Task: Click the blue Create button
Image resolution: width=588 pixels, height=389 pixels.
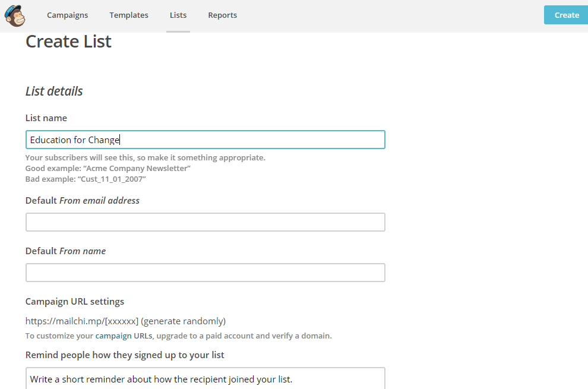Action: (565, 14)
